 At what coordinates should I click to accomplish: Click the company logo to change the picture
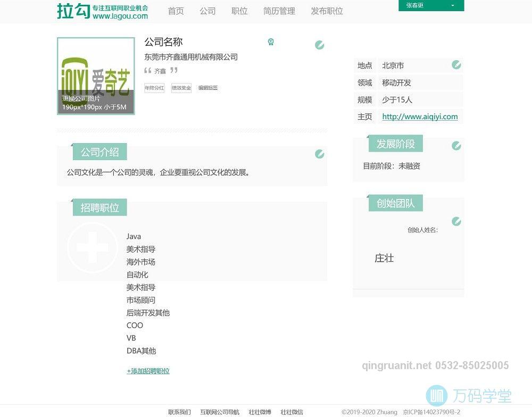[96, 74]
